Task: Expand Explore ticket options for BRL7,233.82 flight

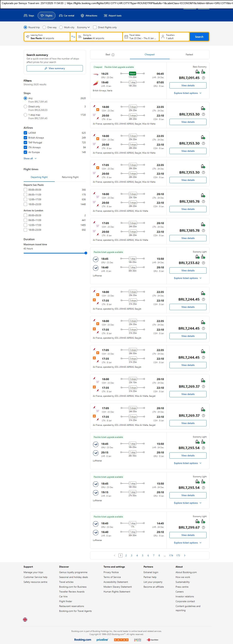Action: pos(188,278)
